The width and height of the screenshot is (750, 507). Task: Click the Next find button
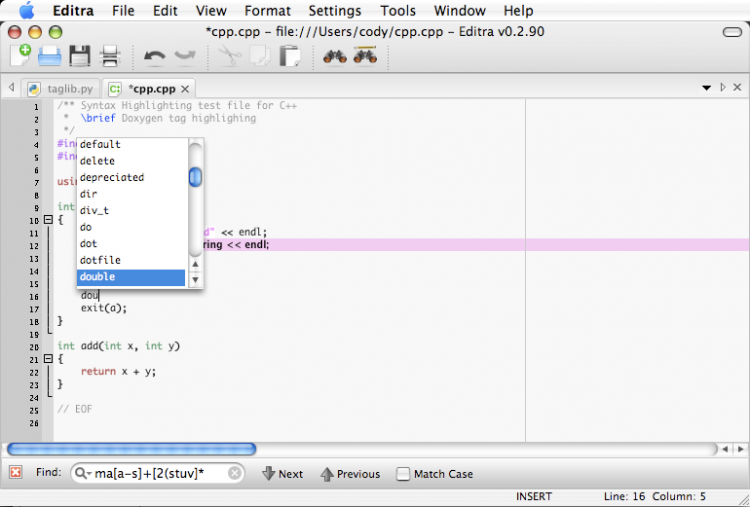[283, 474]
